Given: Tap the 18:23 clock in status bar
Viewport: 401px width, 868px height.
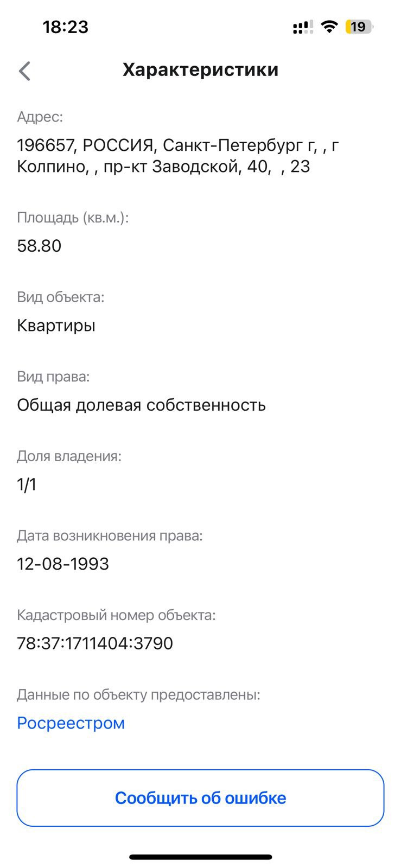Looking at the screenshot, I should click(x=65, y=27).
